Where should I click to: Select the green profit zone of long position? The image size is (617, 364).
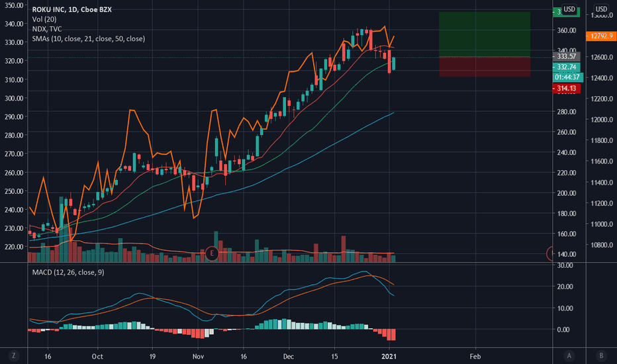coord(485,34)
